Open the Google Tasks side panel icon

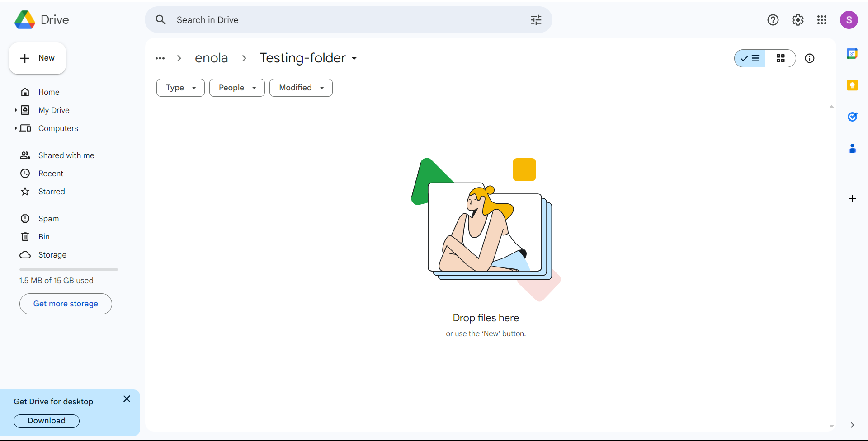(x=852, y=117)
